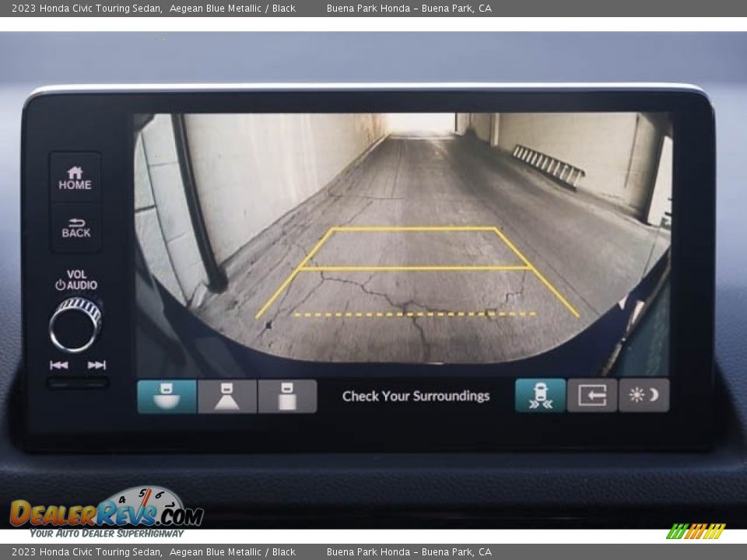Viewport: 747px width, 560px height.
Task: Toggle the parking sensor icon
Action: [x=540, y=395]
